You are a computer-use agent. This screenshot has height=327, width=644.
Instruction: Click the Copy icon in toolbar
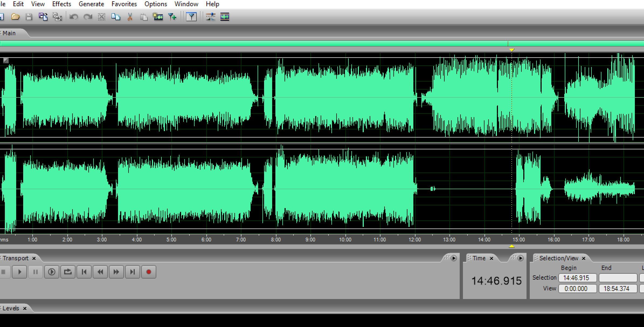click(116, 17)
